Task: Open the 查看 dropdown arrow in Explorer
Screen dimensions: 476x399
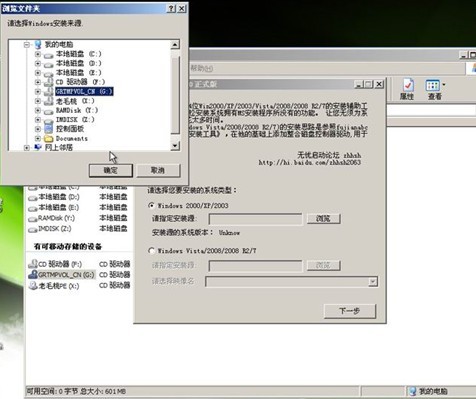Action: [x=444, y=85]
